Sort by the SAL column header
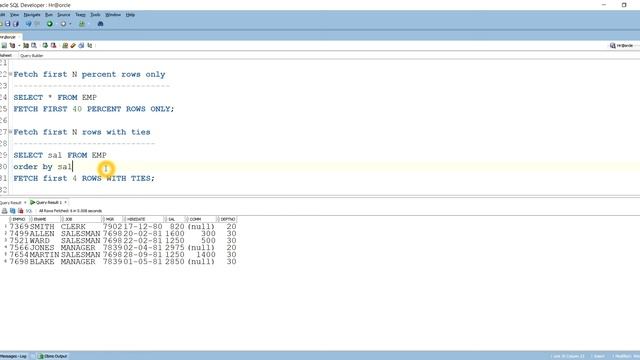The height and width of the screenshot is (360, 640). tap(175, 220)
